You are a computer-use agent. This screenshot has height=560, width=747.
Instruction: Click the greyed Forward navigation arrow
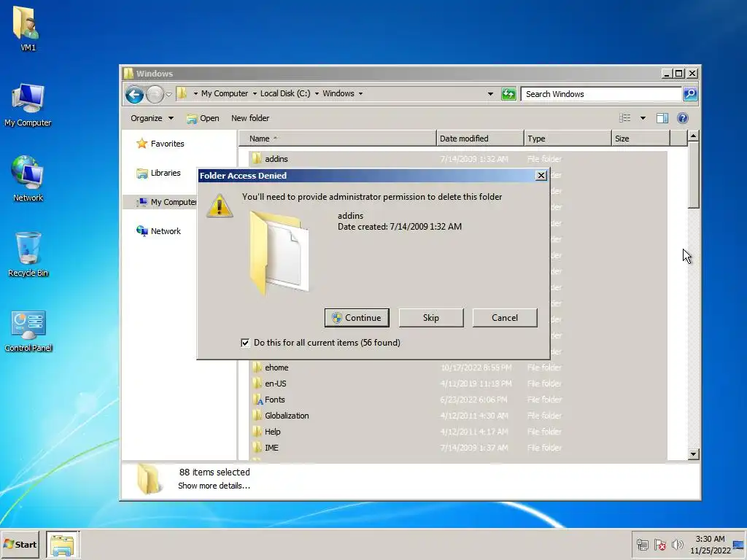tap(155, 94)
